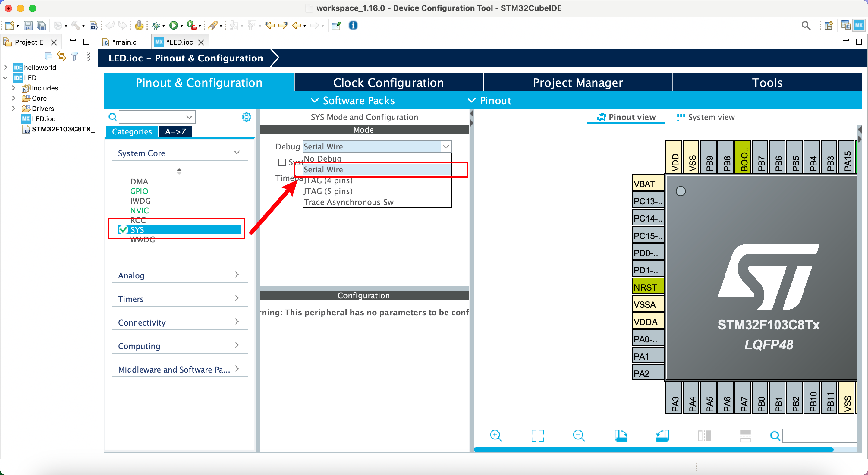Switch to the Clock Configuration tab

pos(388,83)
